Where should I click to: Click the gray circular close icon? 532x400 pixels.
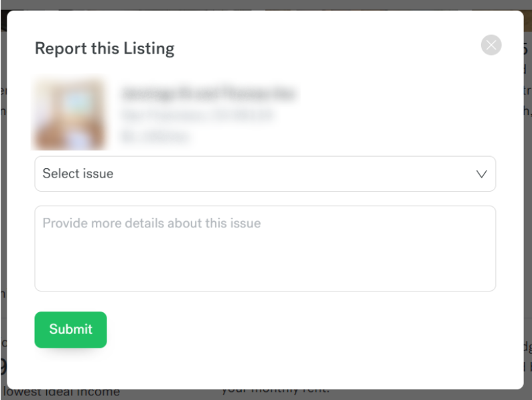[x=491, y=45]
